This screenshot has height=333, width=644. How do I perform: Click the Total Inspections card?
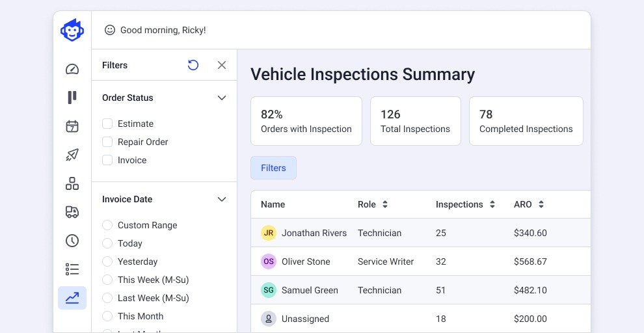pos(416,121)
